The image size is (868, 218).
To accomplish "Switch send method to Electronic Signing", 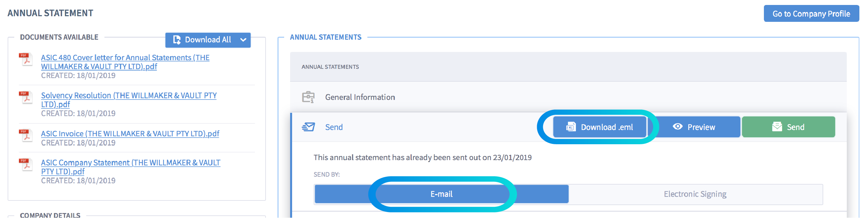I will tap(695, 194).
